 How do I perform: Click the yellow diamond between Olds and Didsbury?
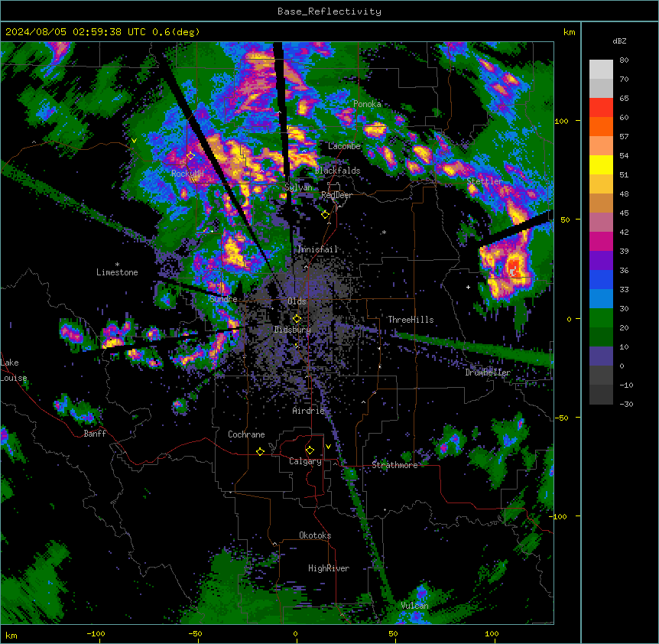pyautogui.click(x=297, y=319)
